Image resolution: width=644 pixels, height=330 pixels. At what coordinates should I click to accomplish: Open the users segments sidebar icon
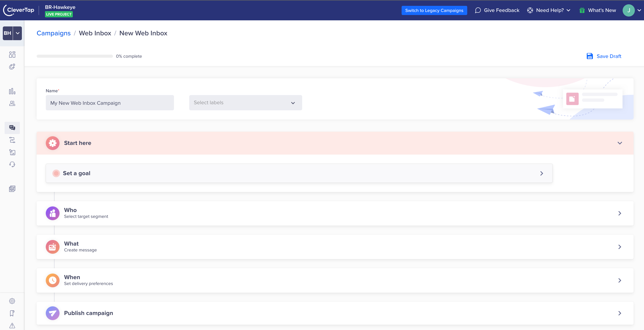[x=12, y=103]
